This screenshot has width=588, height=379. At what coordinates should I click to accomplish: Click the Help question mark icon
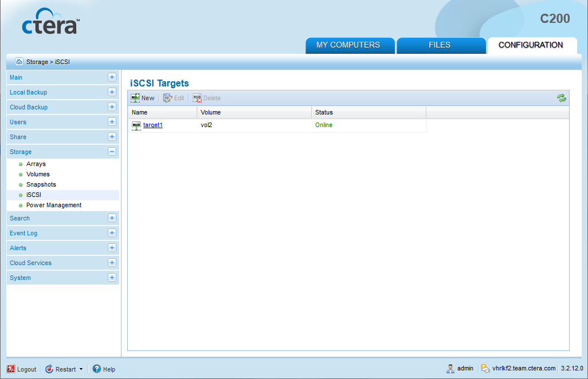tap(97, 369)
